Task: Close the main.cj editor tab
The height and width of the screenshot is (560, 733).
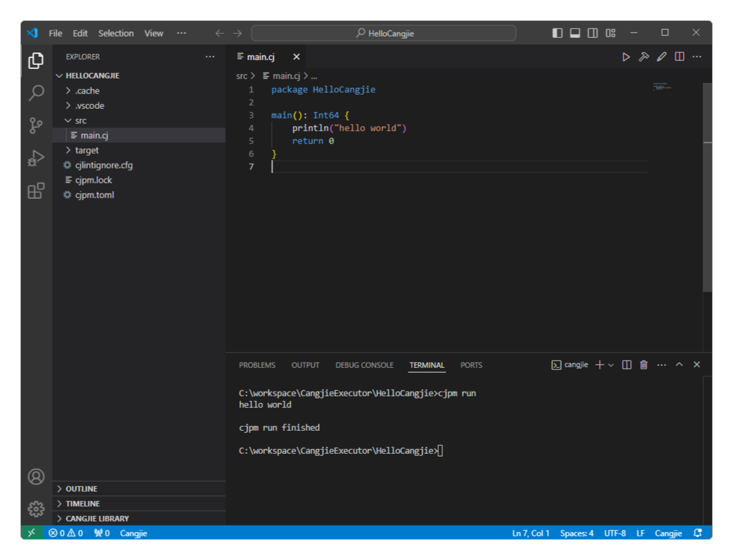Action: [296, 57]
